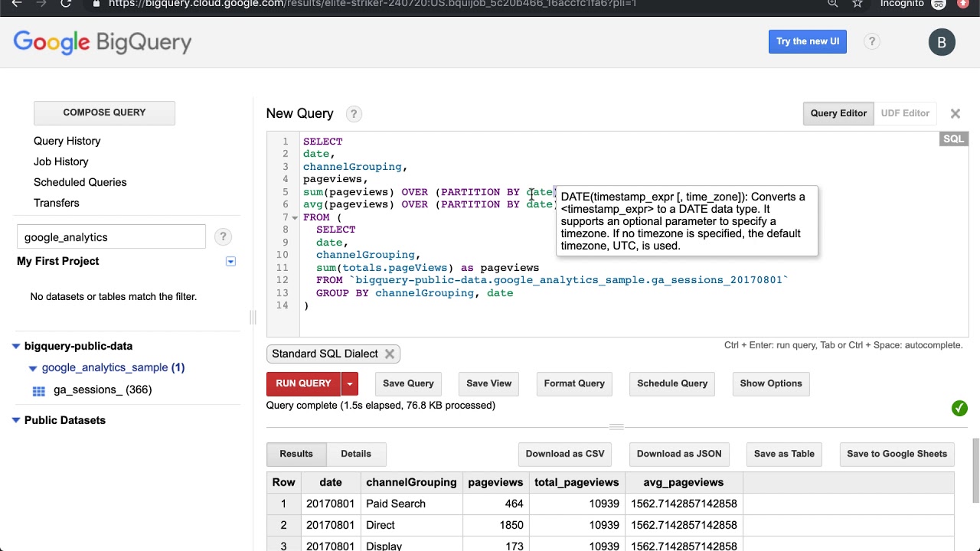Click the SQL badge in the editor corner
Viewport: 980px width, 551px height.
tap(954, 139)
